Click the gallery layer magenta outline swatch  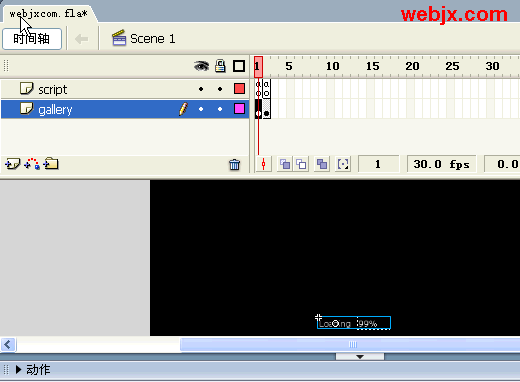click(x=239, y=109)
